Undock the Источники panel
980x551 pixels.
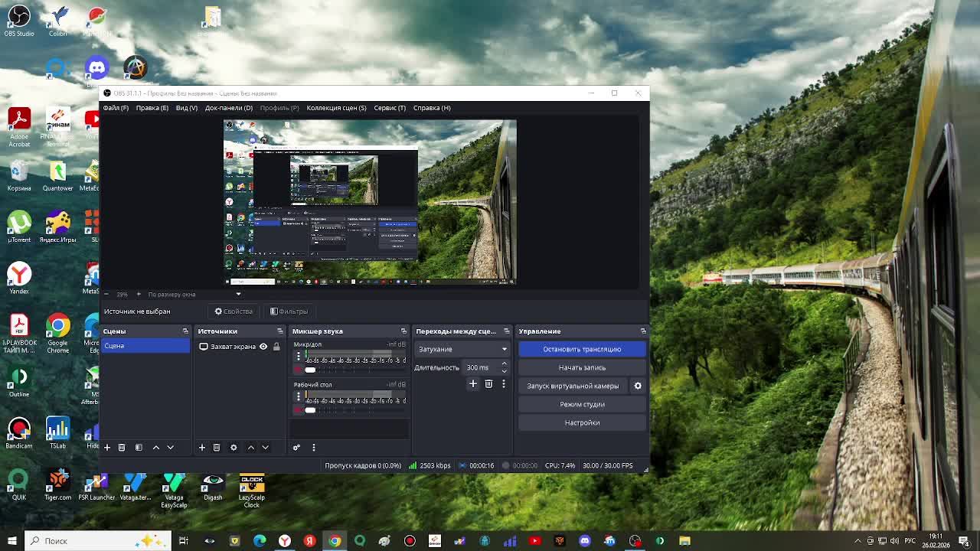tap(280, 331)
